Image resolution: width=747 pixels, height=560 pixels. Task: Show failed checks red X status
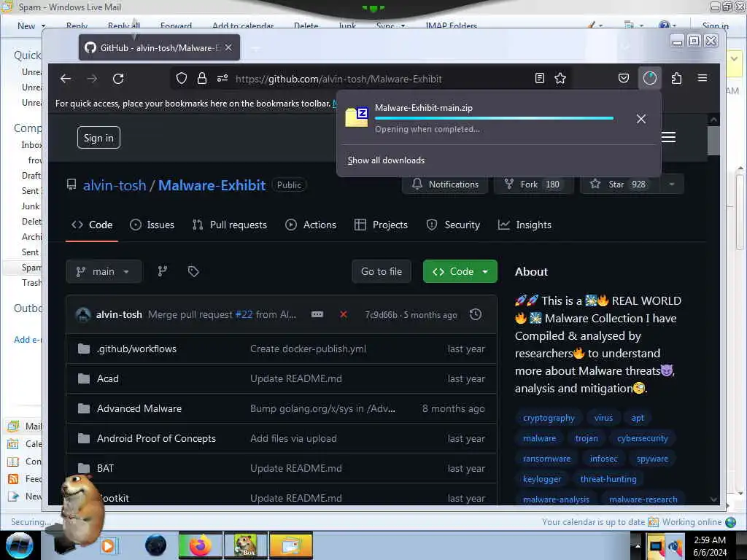(x=344, y=314)
